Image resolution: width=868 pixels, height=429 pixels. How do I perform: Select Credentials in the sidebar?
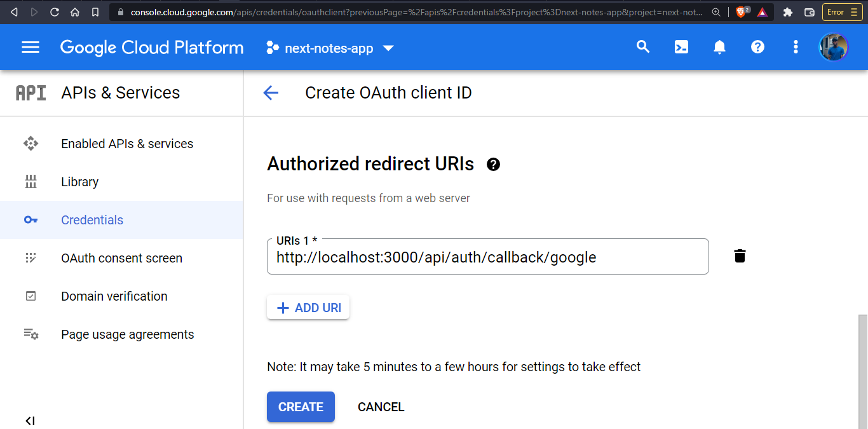tap(121, 220)
